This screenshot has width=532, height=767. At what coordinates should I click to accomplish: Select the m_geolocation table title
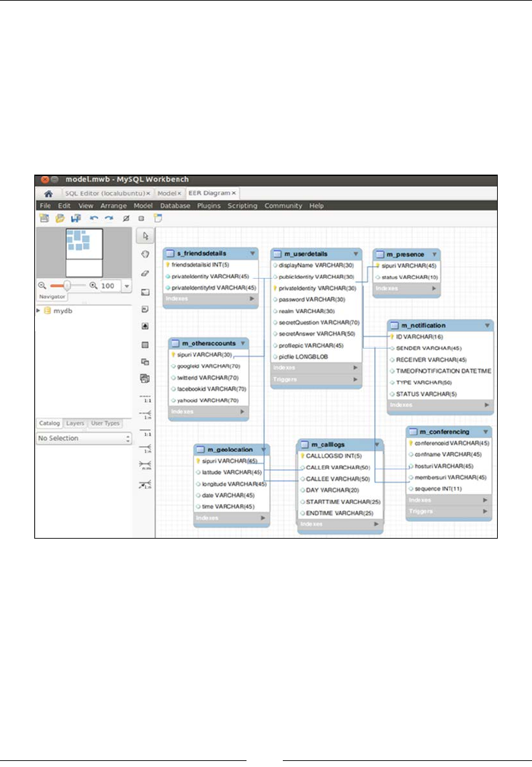pos(230,449)
